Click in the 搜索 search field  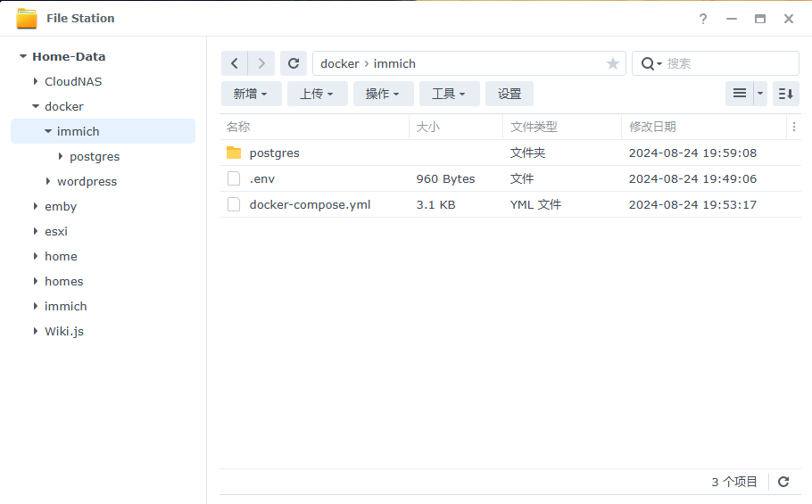pyautogui.click(x=727, y=63)
